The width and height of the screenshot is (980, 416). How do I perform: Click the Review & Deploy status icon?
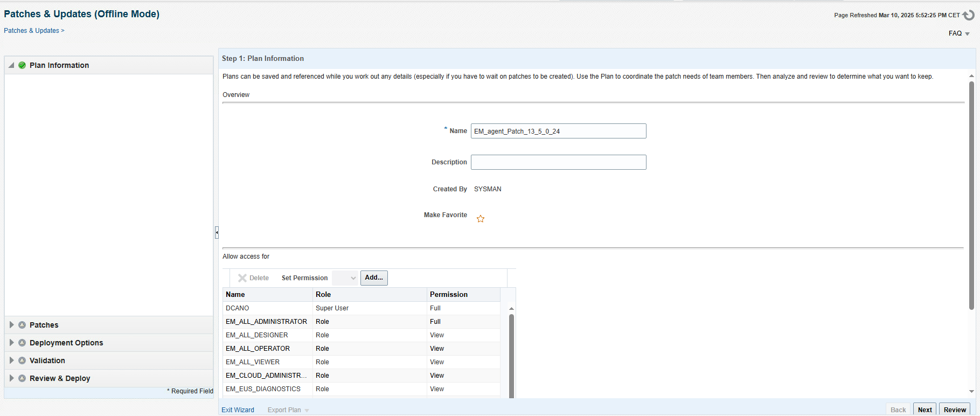tap(22, 378)
